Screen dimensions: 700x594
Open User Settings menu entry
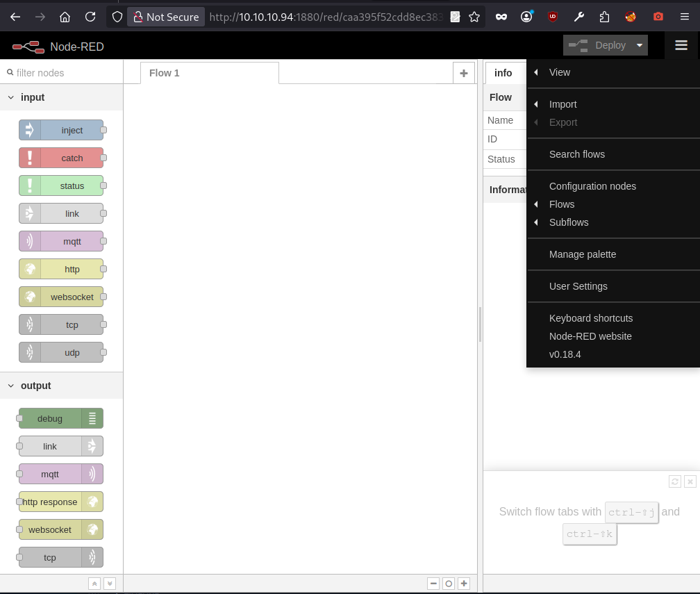pyautogui.click(x=578, y=286)
